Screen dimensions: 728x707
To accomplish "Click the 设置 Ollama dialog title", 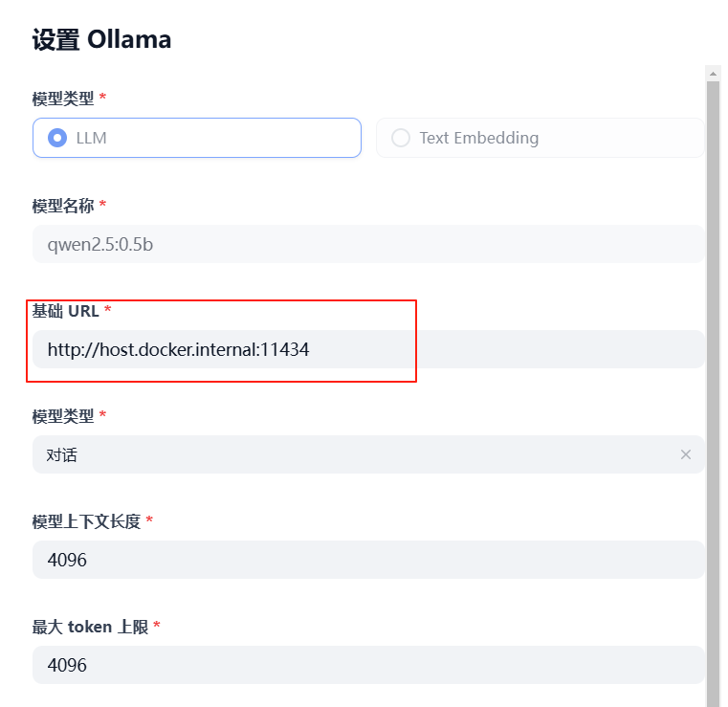I will click(x=101, y=39).
